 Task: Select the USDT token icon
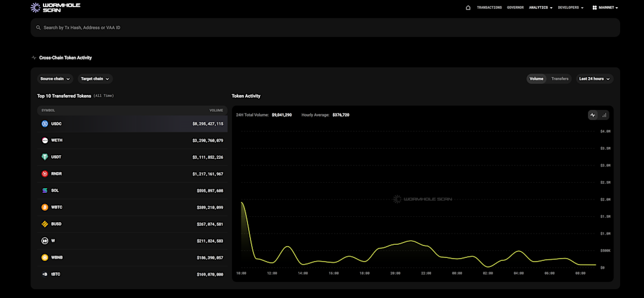click(45, 157)
